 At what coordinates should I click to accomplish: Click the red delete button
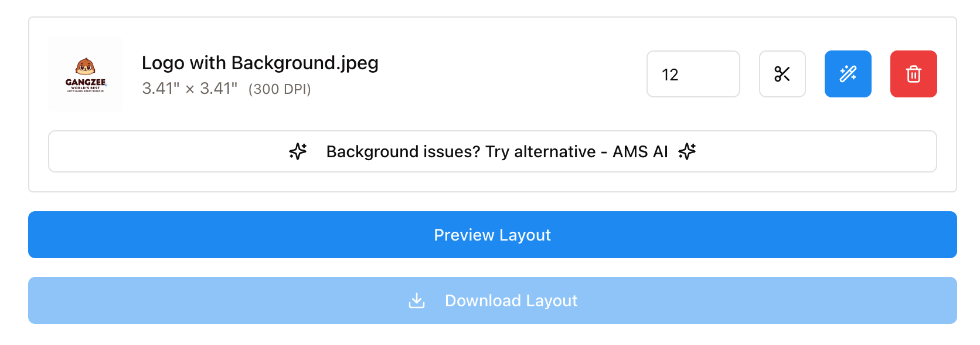click(913, 74)
